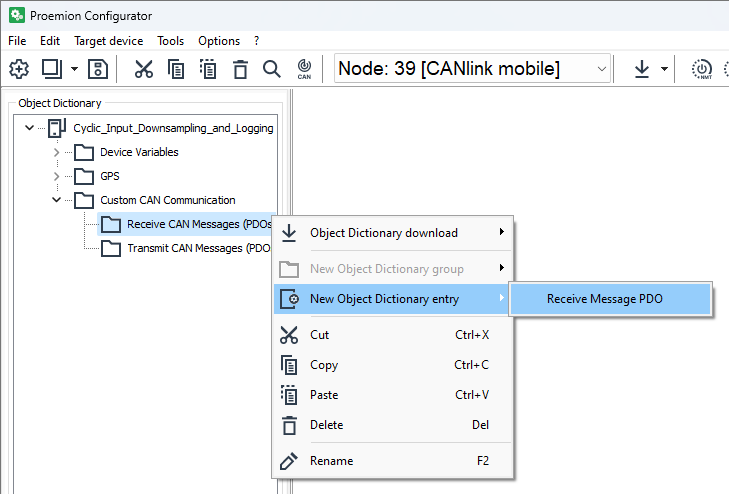The width and height of the screenshot is (729, 494).
Task: Expand the GPS tree folder
Action: (56, 176)
